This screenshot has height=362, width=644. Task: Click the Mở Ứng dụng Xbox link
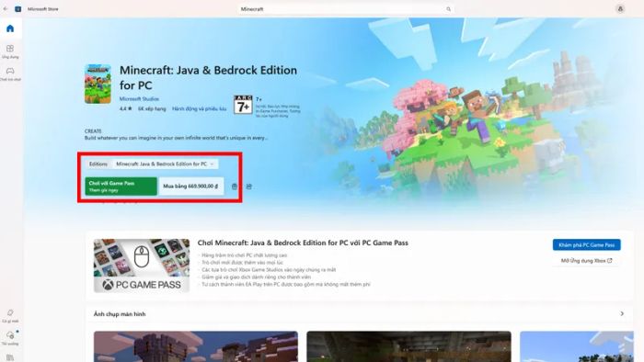coord(587,260)
